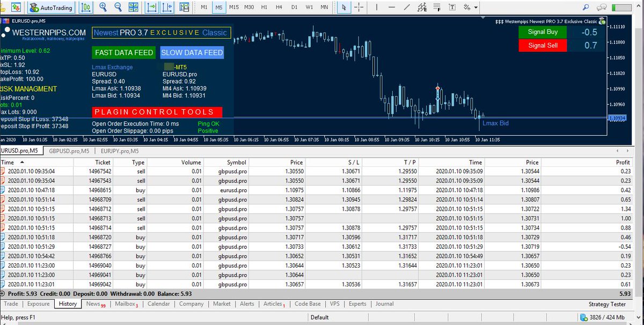Select the Fibonacci retracement tool
644x325 pixels.
point(437,8)
